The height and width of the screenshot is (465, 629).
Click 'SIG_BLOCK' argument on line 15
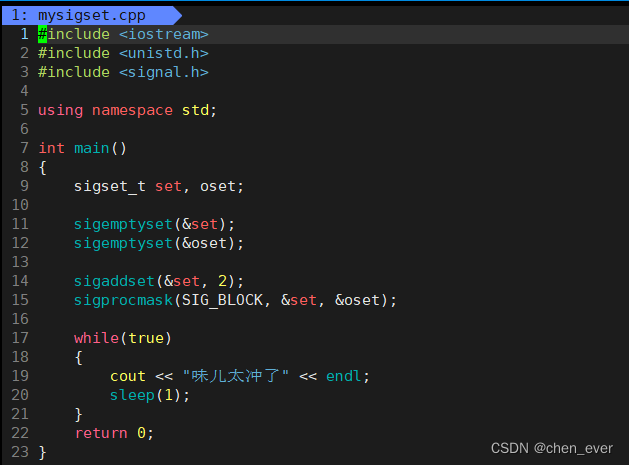pos(222,301)
